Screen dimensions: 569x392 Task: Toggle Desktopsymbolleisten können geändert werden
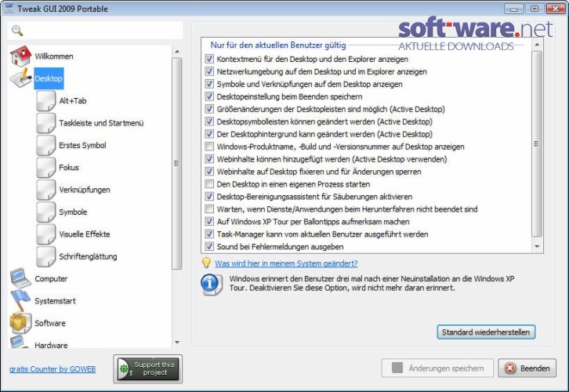tap(209, 122)
